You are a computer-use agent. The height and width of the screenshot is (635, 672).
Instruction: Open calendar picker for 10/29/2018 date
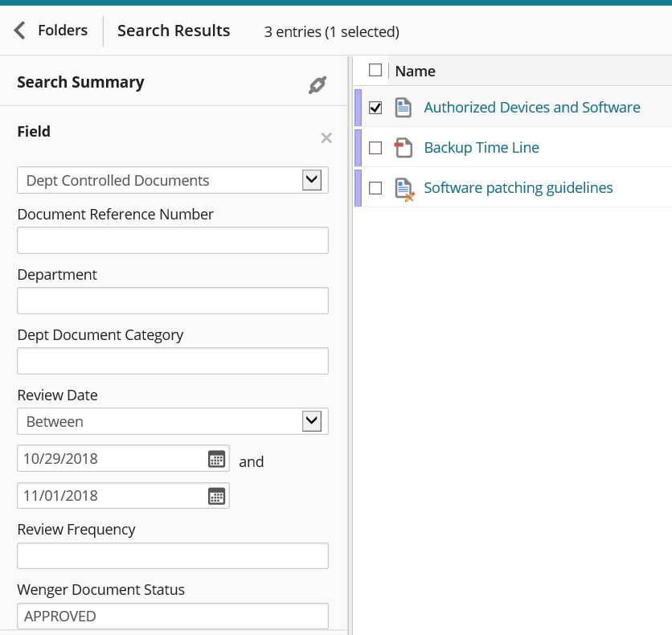(216, 459)
